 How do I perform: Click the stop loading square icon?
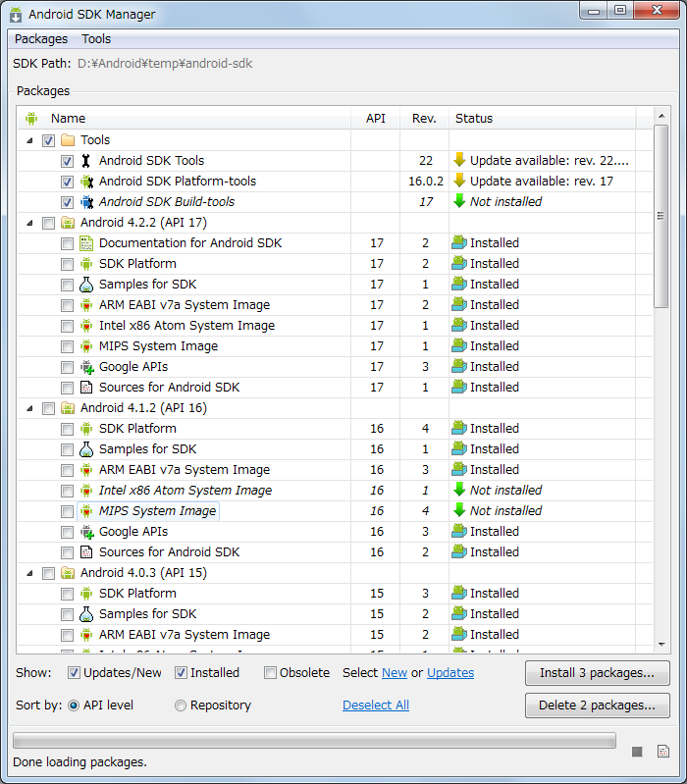click(x=637, y=752)
